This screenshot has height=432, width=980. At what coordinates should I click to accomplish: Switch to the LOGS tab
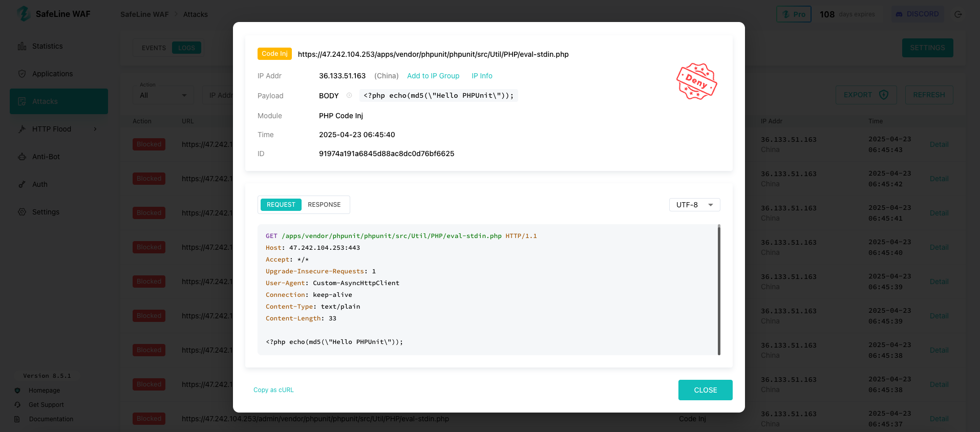pos(186,48)
